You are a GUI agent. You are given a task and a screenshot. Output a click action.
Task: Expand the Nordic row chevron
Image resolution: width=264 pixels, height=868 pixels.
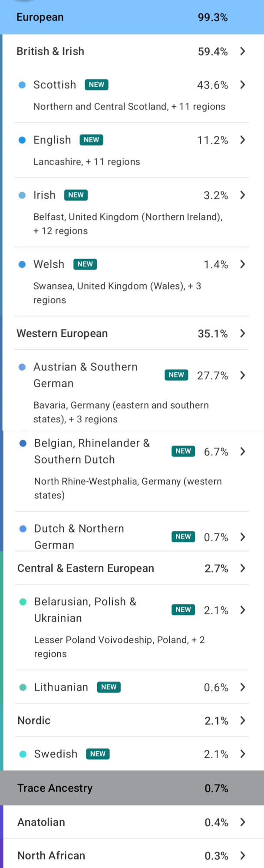tap(243, 720)
